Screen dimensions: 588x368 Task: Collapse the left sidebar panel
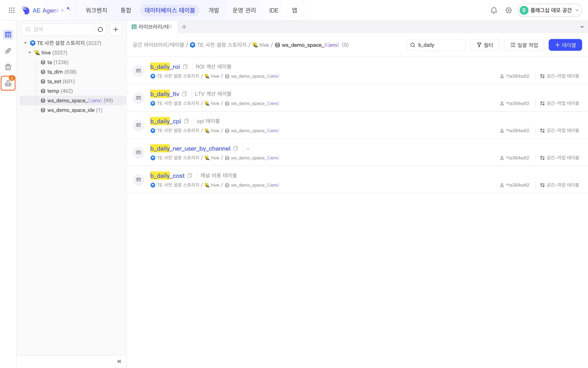point(119,361)
